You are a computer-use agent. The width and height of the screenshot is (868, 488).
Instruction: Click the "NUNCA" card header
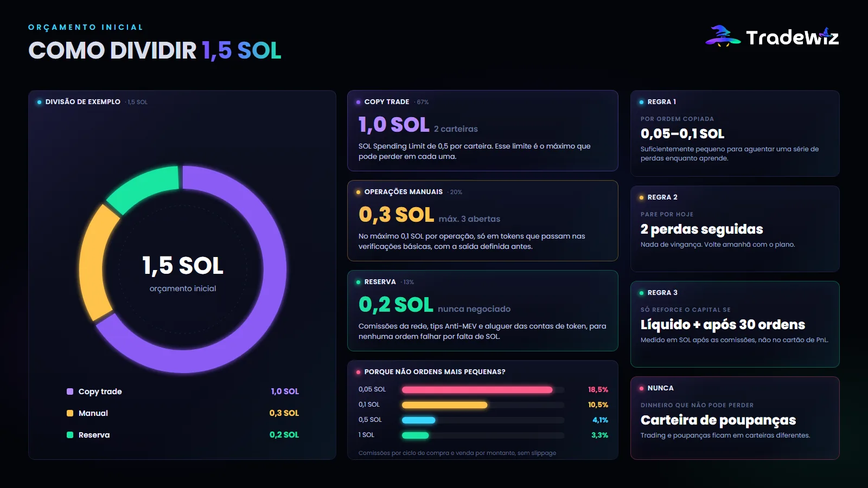pyautogui.click(x=661, y=388)
